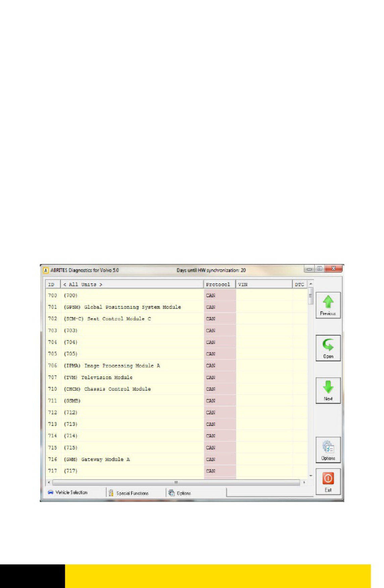Select the (700) unit row
The height and width of the screenshot is (588, 384).
(177, 295)
